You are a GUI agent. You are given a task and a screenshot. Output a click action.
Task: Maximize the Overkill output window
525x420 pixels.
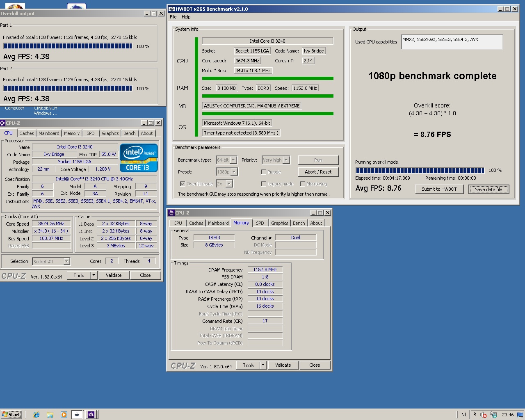click(x=154, y=14)
